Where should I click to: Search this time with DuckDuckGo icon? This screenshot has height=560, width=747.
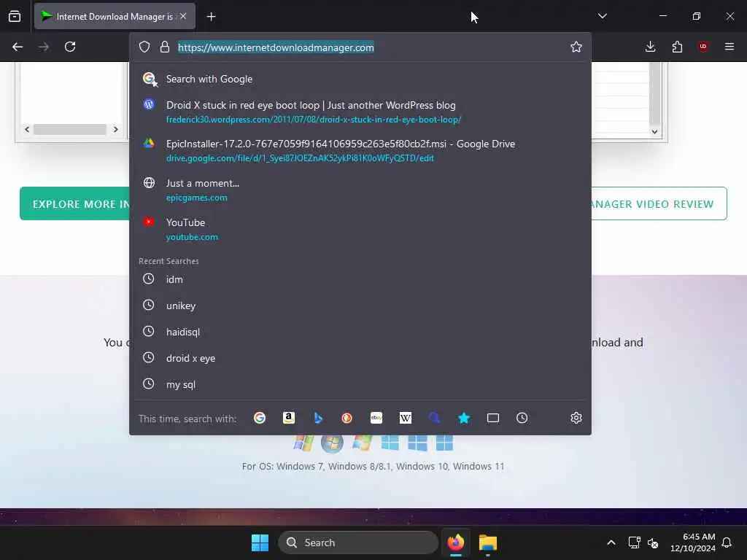click(x=347, y=418)
